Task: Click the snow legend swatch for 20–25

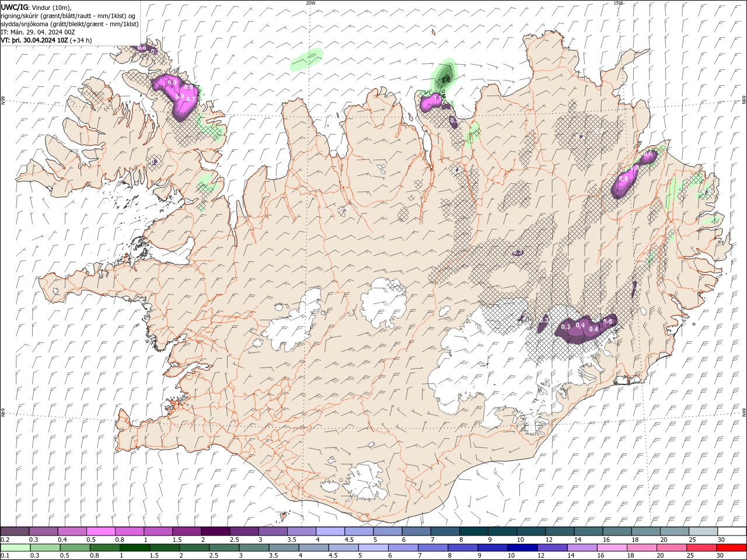Action: (x=674, y=531)
